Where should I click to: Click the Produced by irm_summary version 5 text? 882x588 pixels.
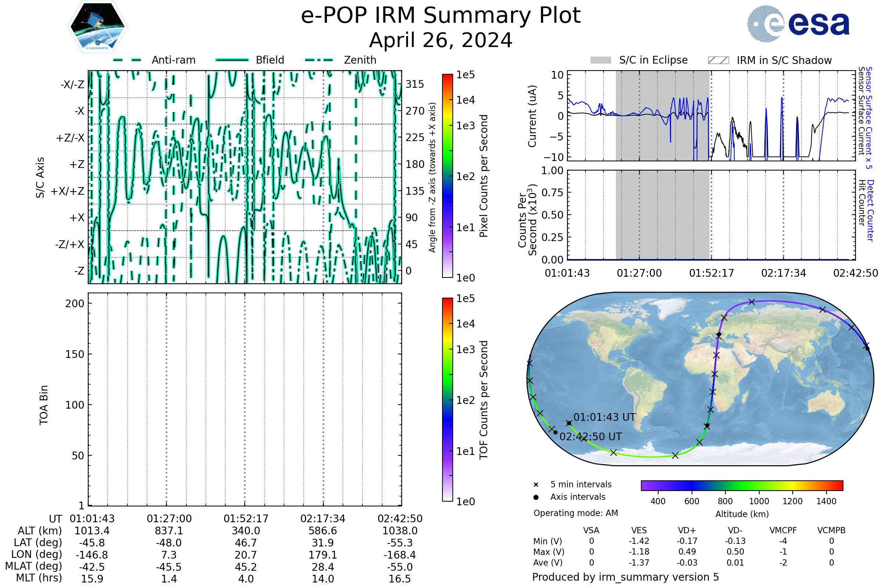(x=625, y=577)
